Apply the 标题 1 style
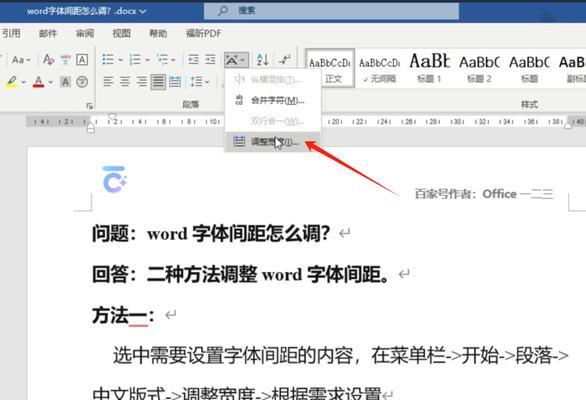586x400 pixels. tap(429, 68)
